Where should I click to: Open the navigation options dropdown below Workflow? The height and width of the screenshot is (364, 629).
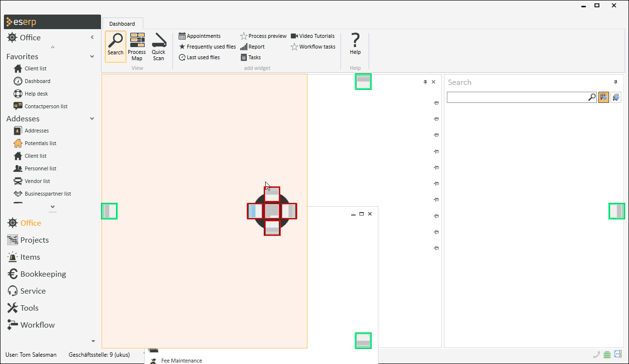click(93, 342)
